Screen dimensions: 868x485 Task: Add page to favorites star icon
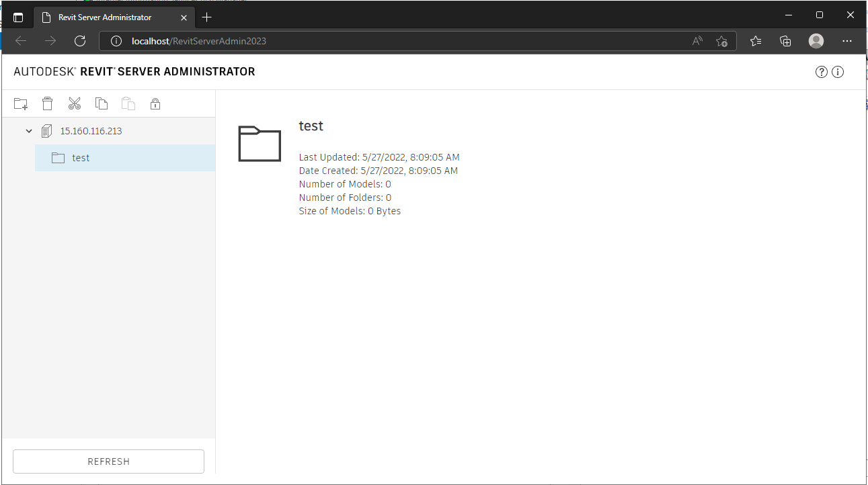(x=721, y=41)
